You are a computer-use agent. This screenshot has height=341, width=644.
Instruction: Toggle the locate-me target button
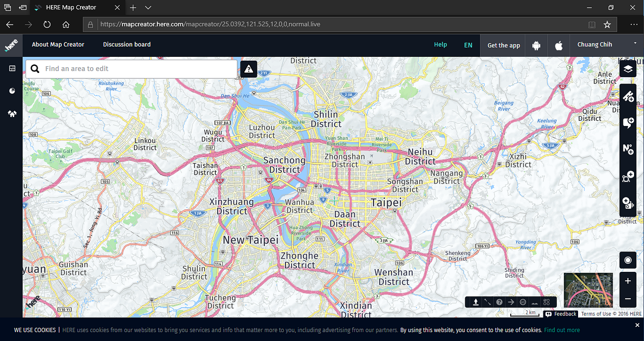628,260
